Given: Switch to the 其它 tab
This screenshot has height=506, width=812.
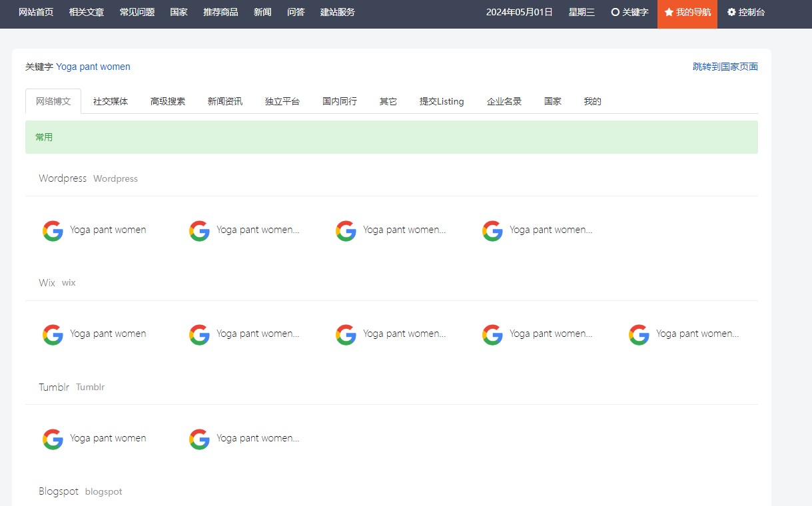Looking at the screenshot, I should pyautogui.click(x=388, y=101).
